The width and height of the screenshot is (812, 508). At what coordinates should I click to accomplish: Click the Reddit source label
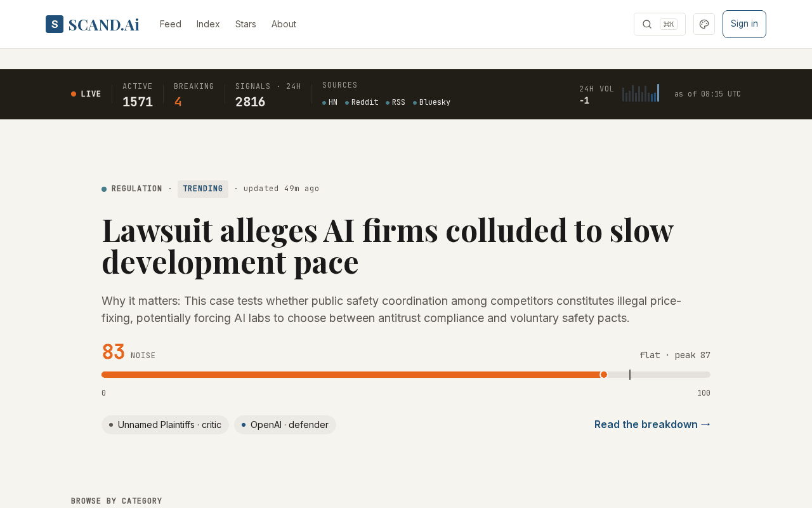click(x=362, y=102)
